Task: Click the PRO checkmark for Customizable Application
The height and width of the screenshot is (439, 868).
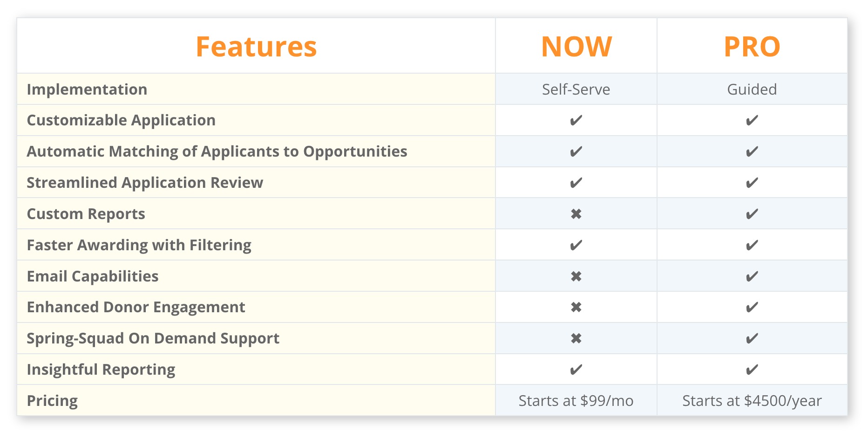Action: 752,120
